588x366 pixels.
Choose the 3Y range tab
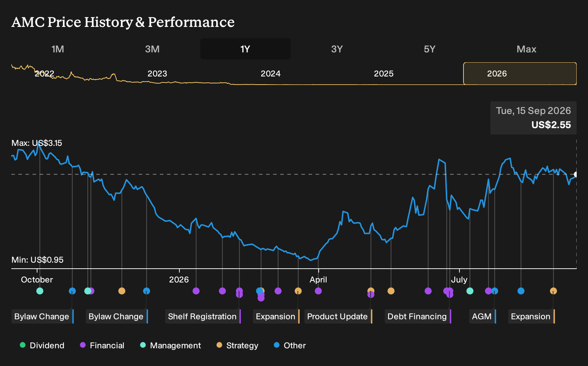pyautogui.click(x=337, y=49)
